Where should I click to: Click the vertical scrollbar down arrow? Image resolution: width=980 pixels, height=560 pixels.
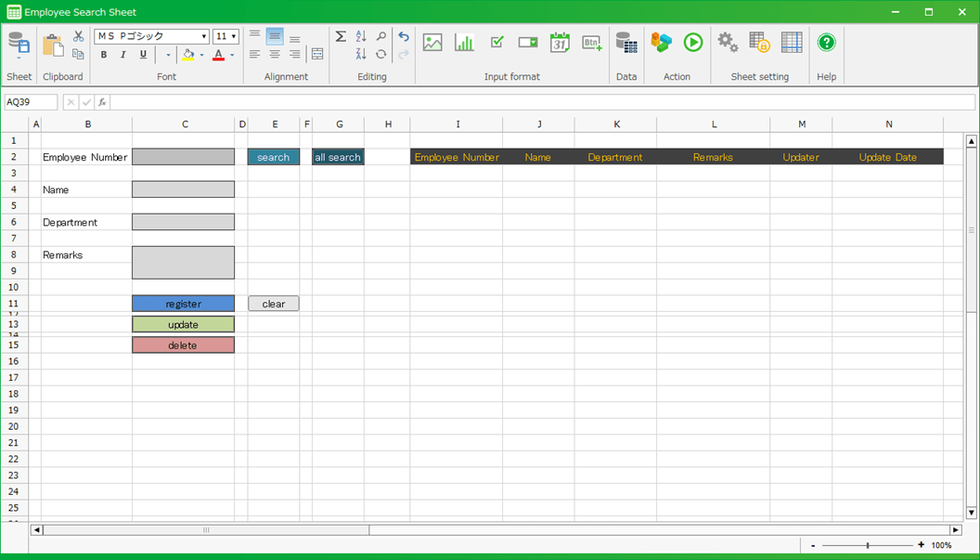[972, 513]
